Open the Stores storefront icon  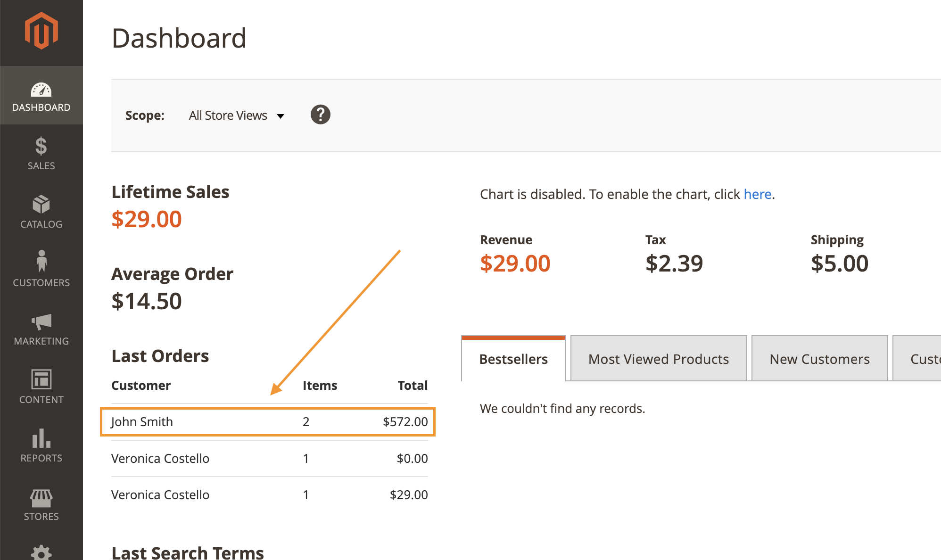click(41, 498)
